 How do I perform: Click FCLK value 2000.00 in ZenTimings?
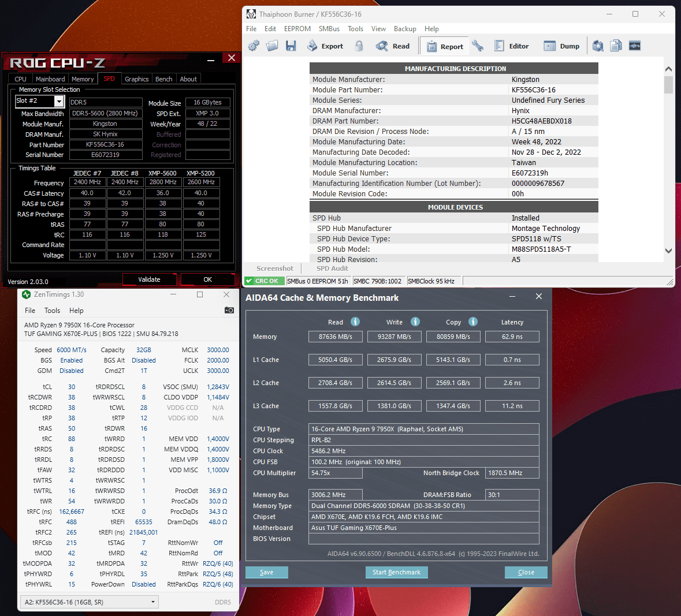point(218,360)
